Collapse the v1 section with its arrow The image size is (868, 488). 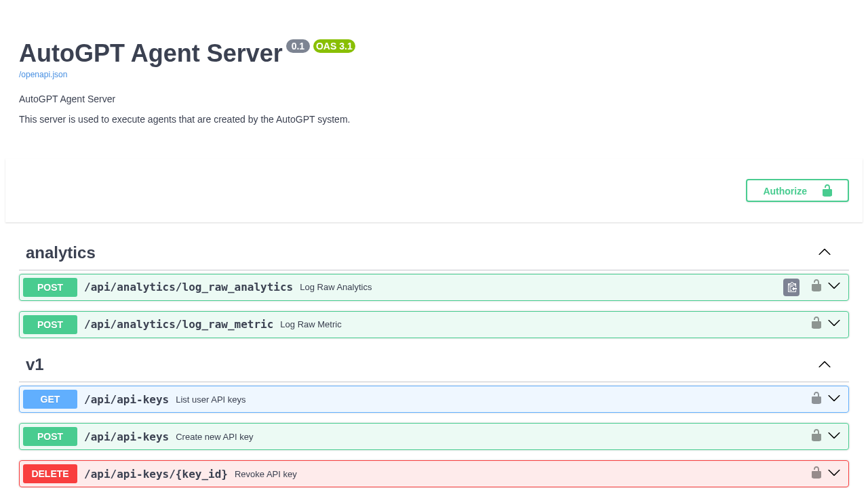click(x=824, y=365)
